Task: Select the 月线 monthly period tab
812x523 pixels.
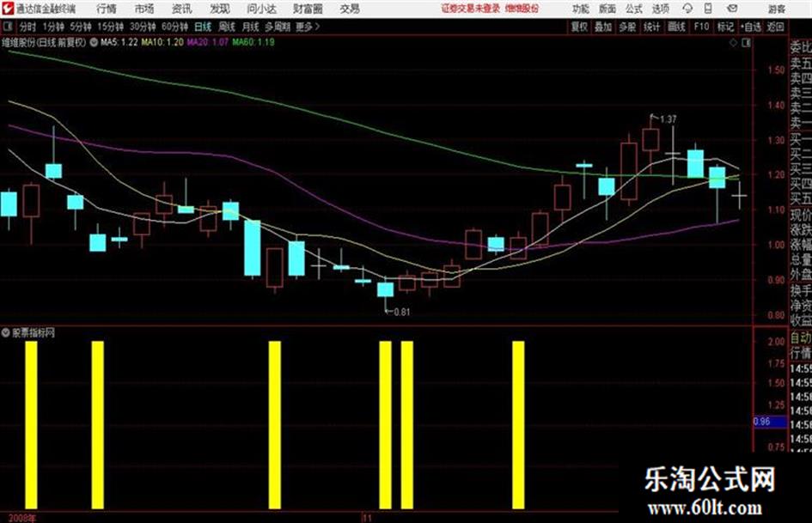Action: point(251,27)
